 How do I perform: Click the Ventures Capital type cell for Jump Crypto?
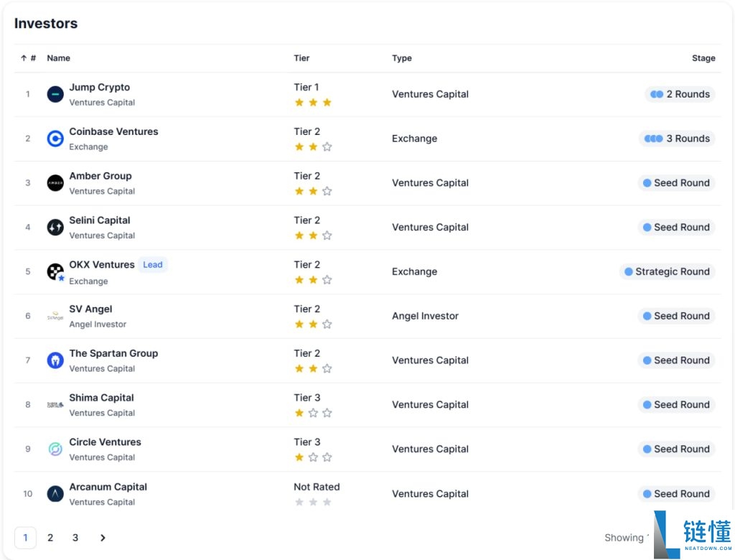click(x=430, y=94)
